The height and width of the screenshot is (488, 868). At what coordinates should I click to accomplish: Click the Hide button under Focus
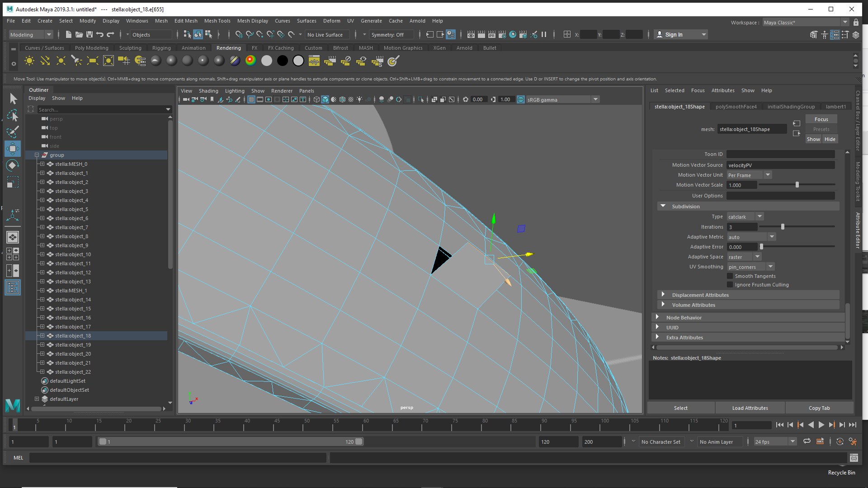coord(830,139)
